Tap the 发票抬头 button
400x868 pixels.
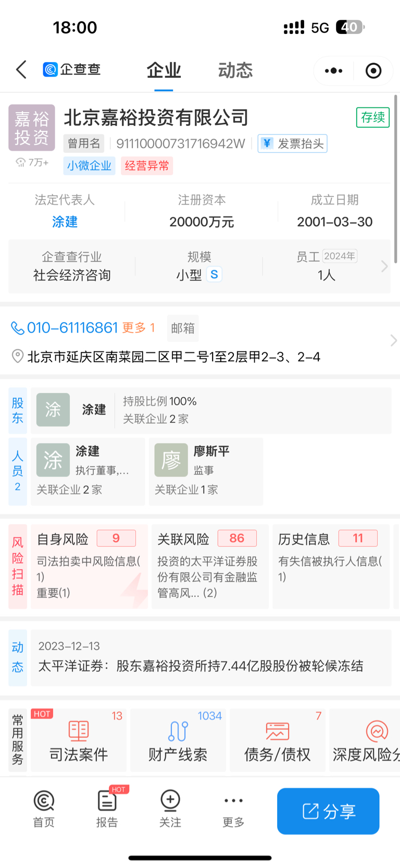coord(293,143)
